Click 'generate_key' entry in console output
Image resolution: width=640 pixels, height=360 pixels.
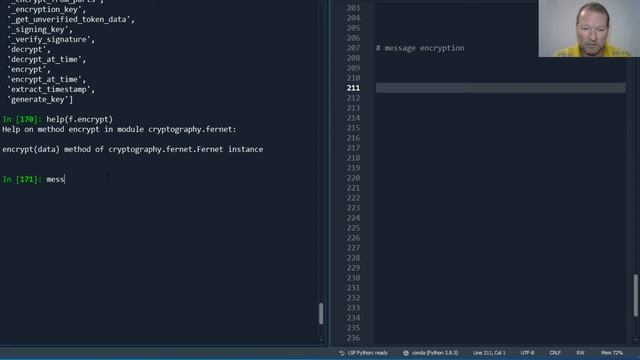point(40,99)
